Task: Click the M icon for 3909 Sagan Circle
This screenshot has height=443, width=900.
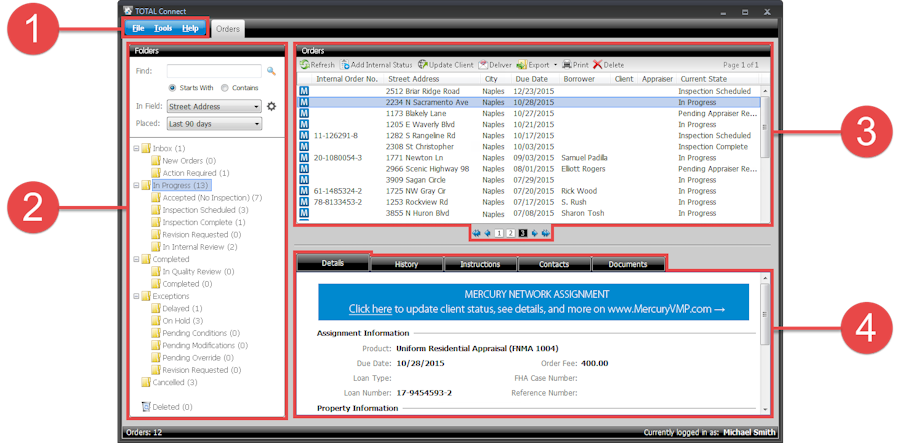Action: [x=304, y=180]
